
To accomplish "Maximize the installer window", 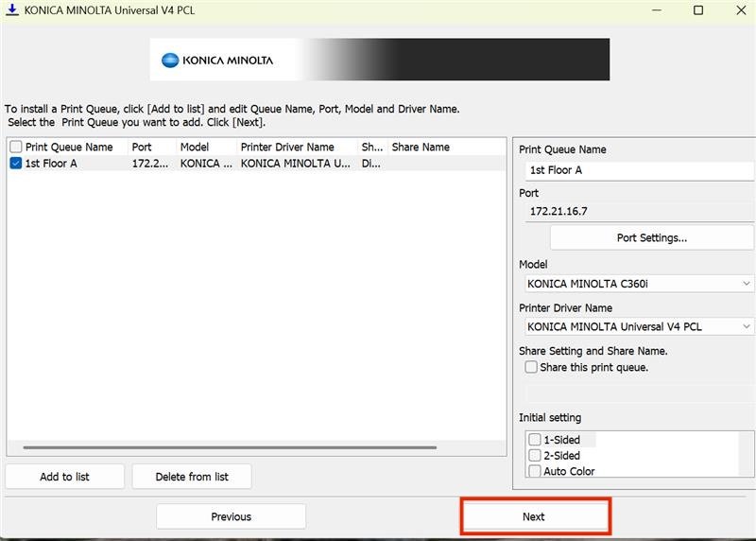I will pos(698,10).
